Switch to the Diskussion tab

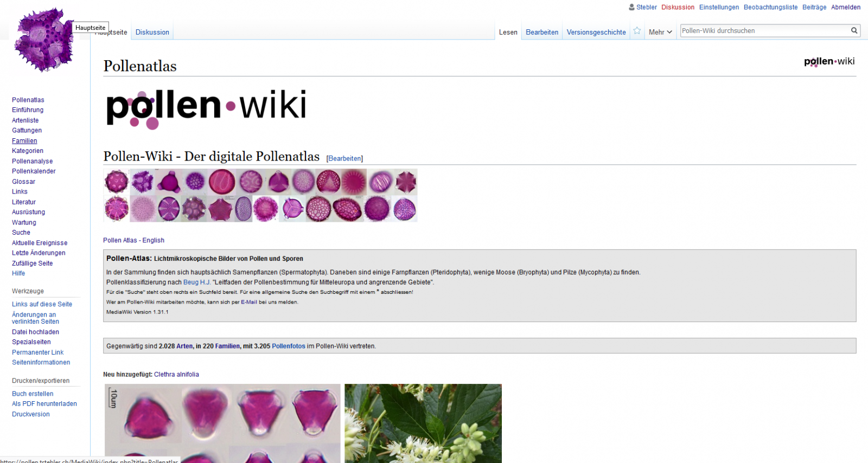[152, 32]
